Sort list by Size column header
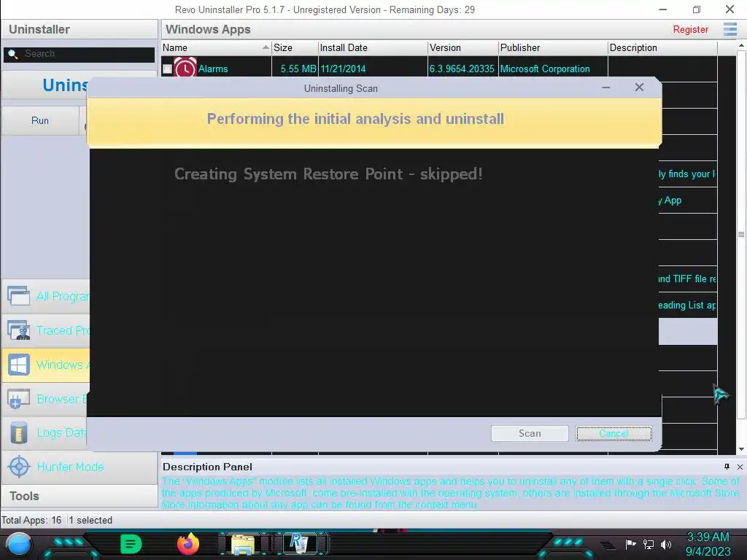Image resolution: width=747 pixels, height=560 pixels. click(x=295, y=47)
